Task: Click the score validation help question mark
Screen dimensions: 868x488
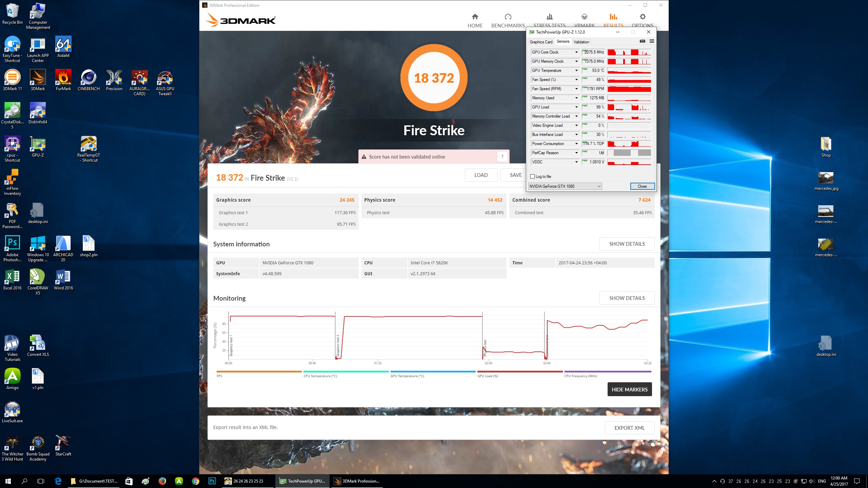Action: click(x=502, y=157)
